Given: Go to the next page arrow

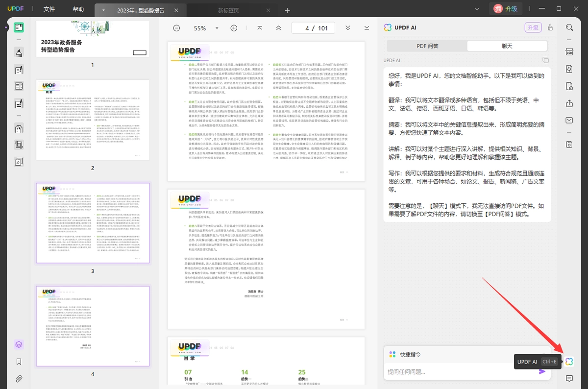Looking at the screenshot, I should point(348,28).
